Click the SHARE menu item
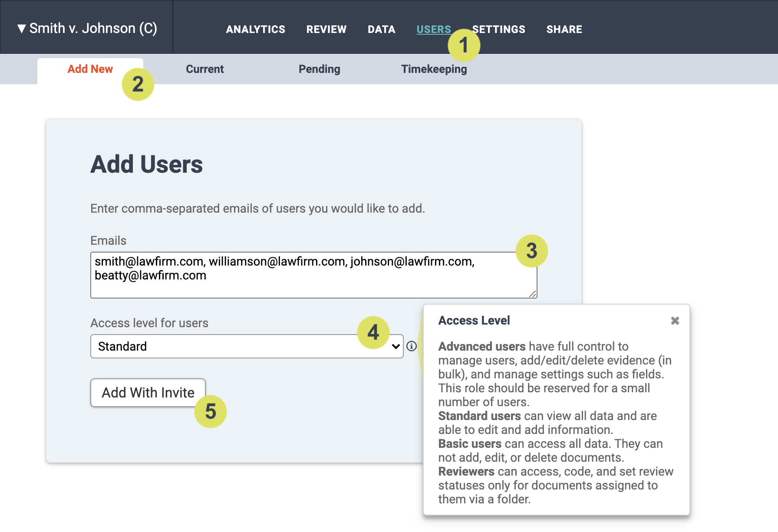 click(564, 29)
